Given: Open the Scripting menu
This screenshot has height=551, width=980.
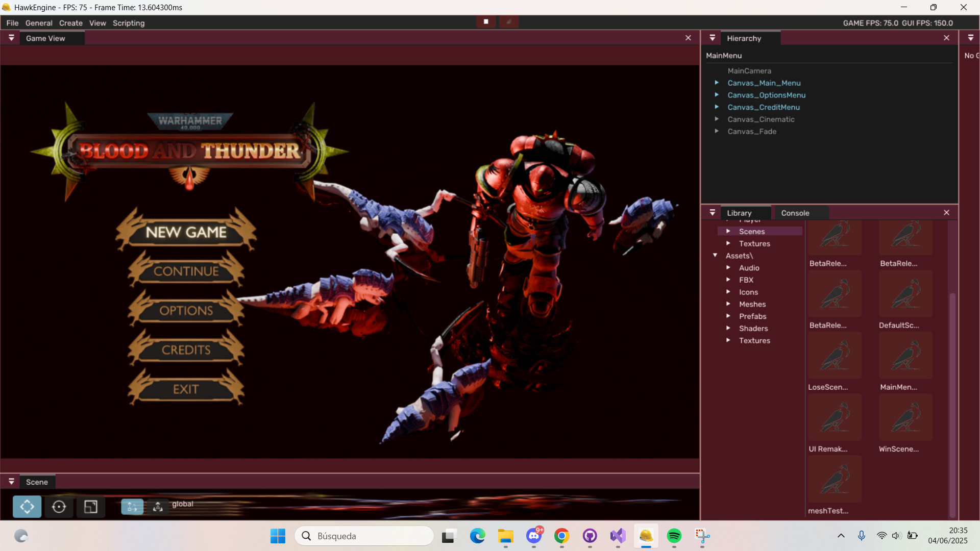Looking at the screenshot, I should pyautogui.click(x=129, y=23).
